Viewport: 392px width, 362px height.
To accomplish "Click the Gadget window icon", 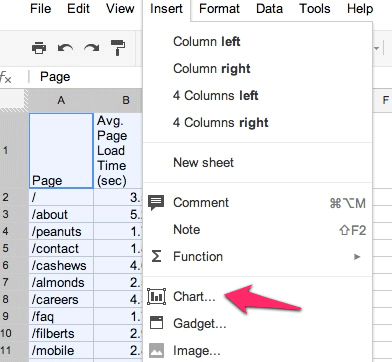I will tap(156, 323).
